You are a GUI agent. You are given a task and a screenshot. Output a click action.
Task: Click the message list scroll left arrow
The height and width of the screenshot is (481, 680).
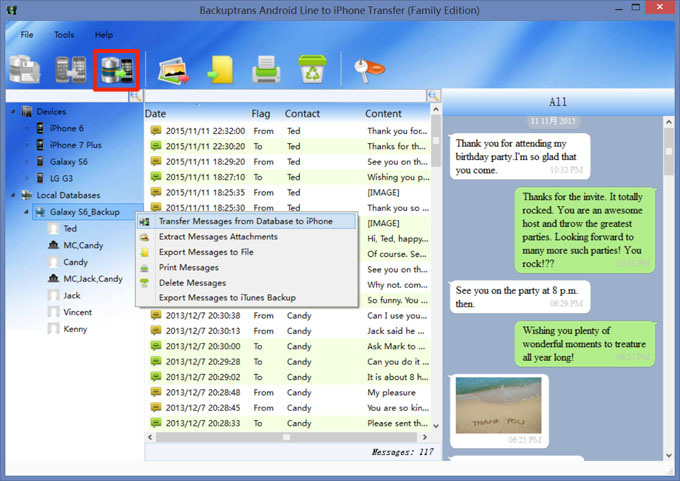point(150,437)
